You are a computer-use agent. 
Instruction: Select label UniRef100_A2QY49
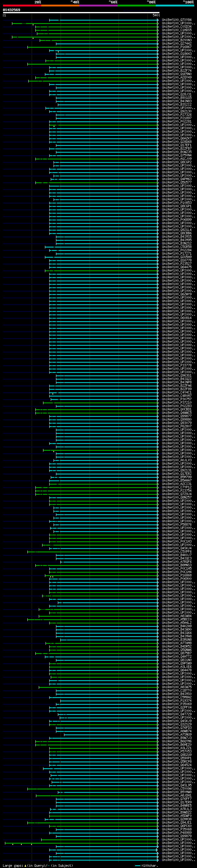tap(177, 78)
